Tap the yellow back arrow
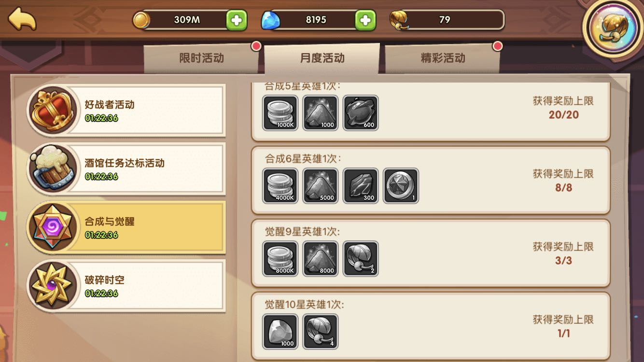Image resolution: width=644 pixels, height=362 pixels. tap(22, 19)
